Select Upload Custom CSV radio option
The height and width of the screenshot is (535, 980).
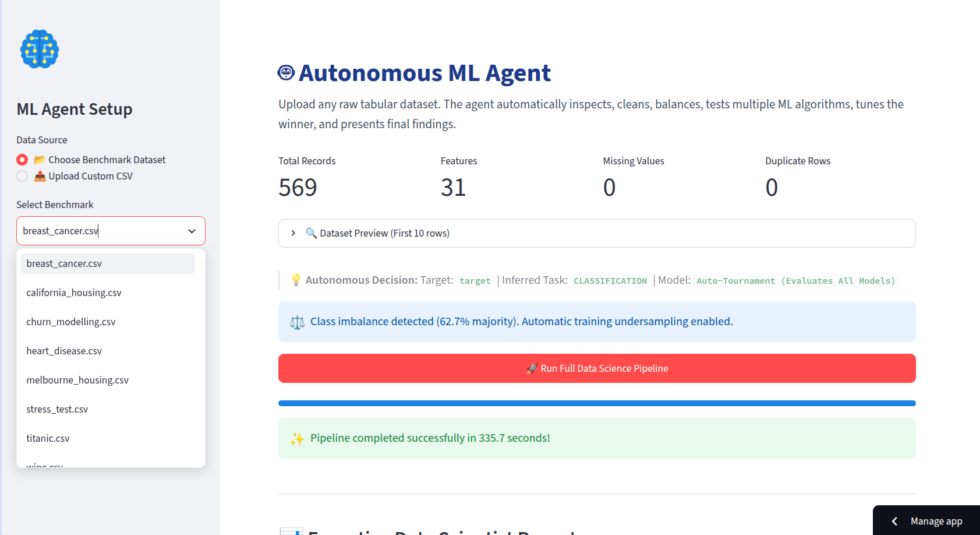[22, 176]
